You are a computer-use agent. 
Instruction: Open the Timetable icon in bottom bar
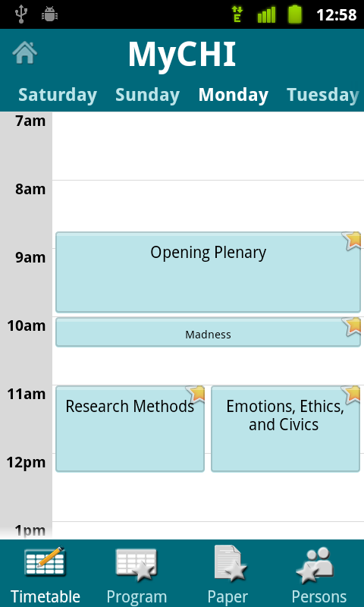point(45,561)
